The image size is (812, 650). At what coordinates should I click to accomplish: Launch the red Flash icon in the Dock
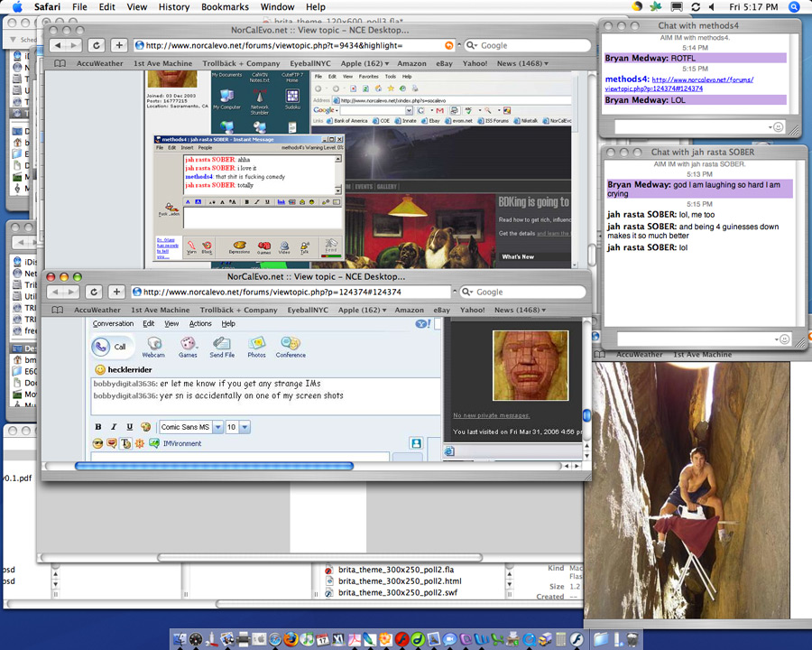click(401, 639)
